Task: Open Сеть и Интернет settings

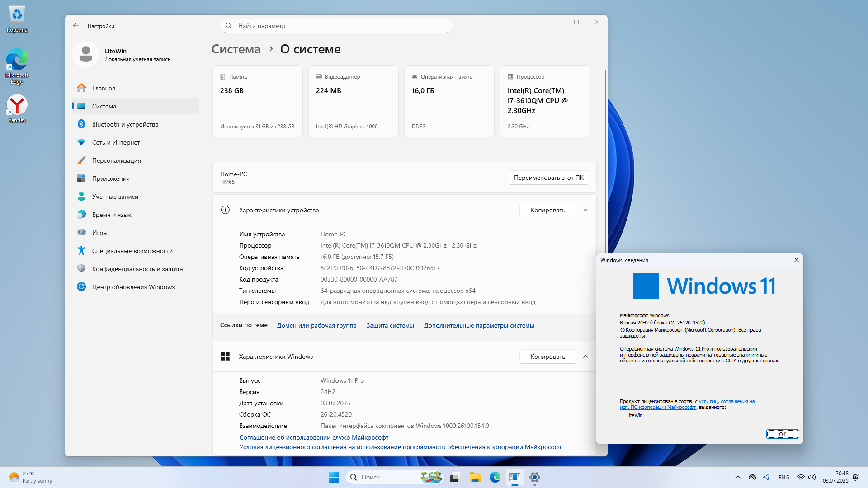Action: [x=116, y=142]
